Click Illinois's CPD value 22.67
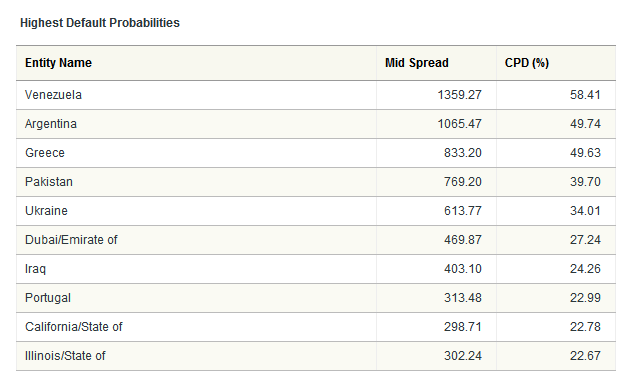Viewport: 627px width, 385px height. pos(585,356)
